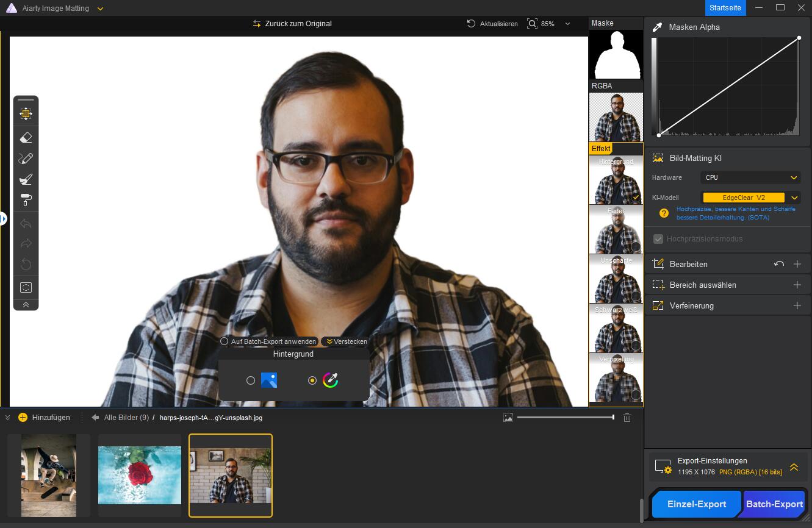Open the Hardware CPU dropdown
Viewport: 812px width, 528px height.
tap(750, 177)
